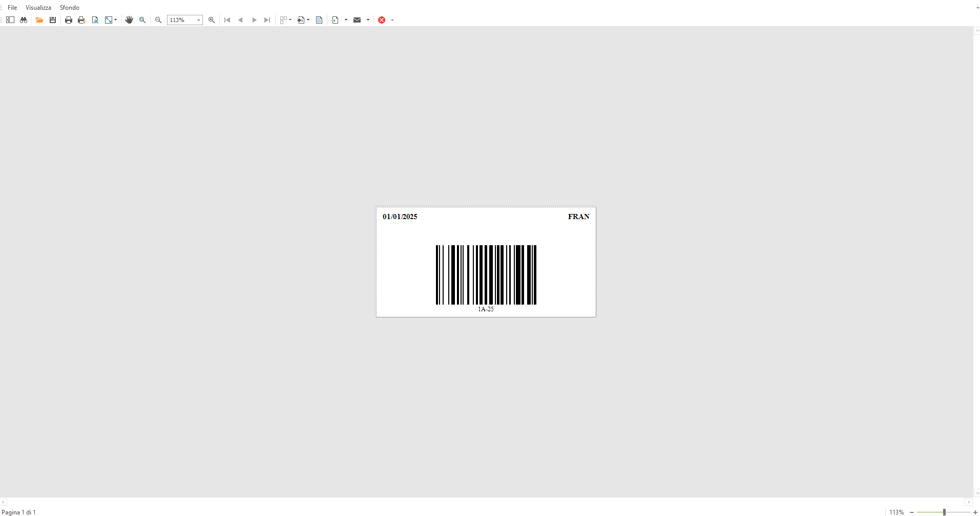980x516 pixels.
Task: Select the hand pan tool
Action: (129, 20)
